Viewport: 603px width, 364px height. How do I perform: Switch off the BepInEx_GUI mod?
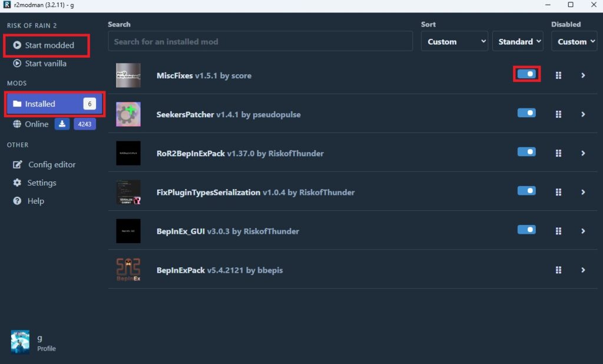(x=526, y=230)
